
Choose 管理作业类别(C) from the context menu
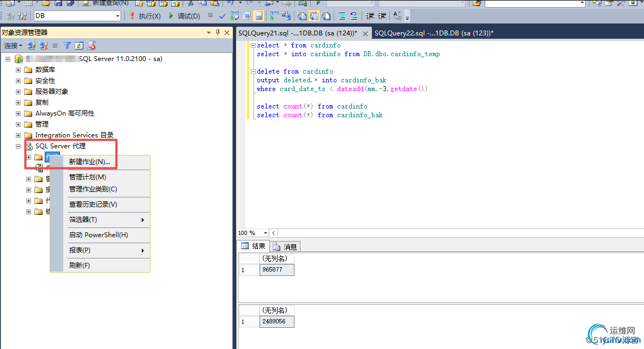[x=100, y=189]
